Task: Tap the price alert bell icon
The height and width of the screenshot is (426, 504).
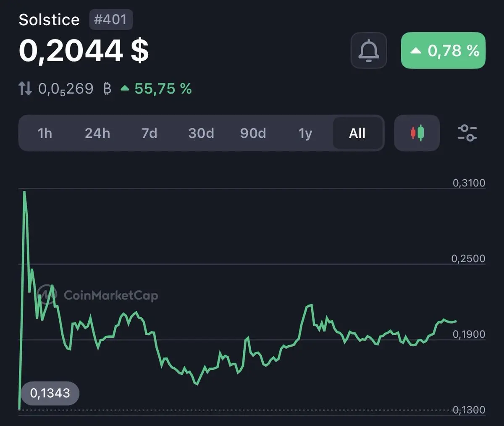Action: pyautogui.click(x=368, y=50)
